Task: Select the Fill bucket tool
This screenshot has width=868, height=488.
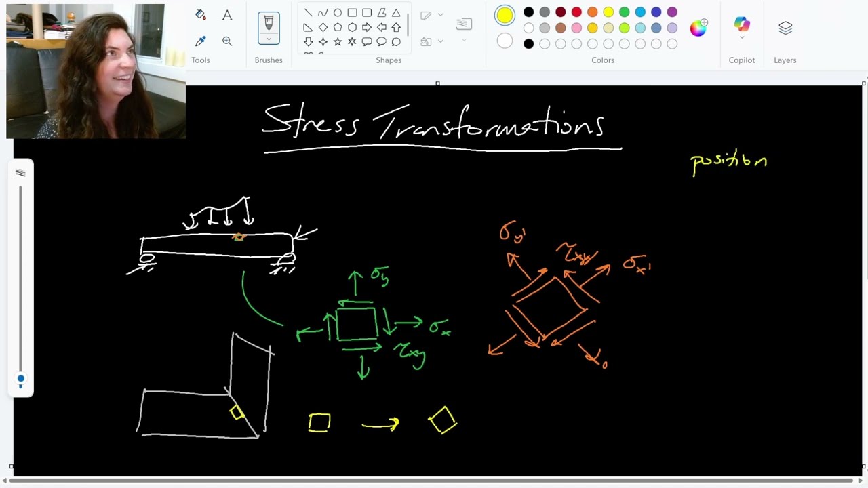Action: coord(201,15)
